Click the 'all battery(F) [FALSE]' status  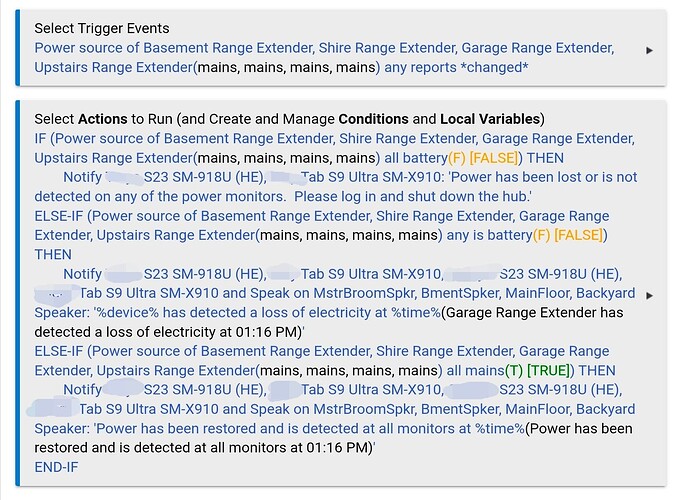[x=451, y=158]
